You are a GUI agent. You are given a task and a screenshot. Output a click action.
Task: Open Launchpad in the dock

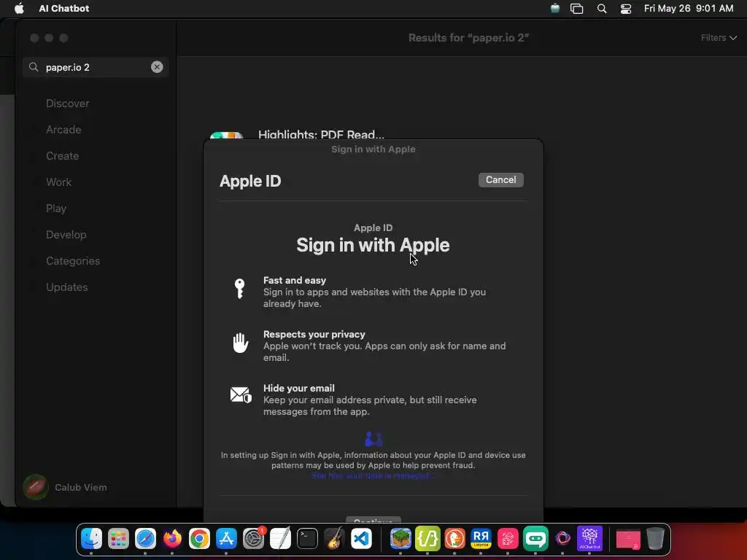click(x=118, y=539)
